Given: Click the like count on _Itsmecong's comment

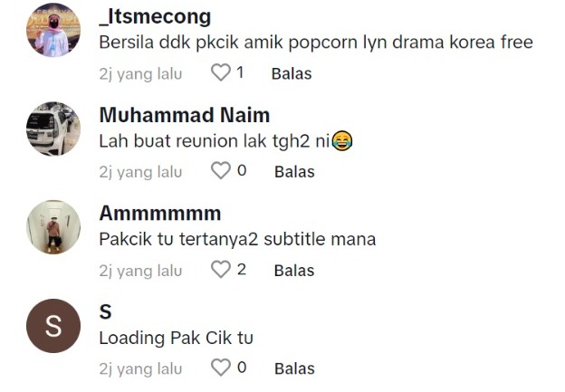Looking at the screenshot, I should pyautogui.click(x=240, y=73).
